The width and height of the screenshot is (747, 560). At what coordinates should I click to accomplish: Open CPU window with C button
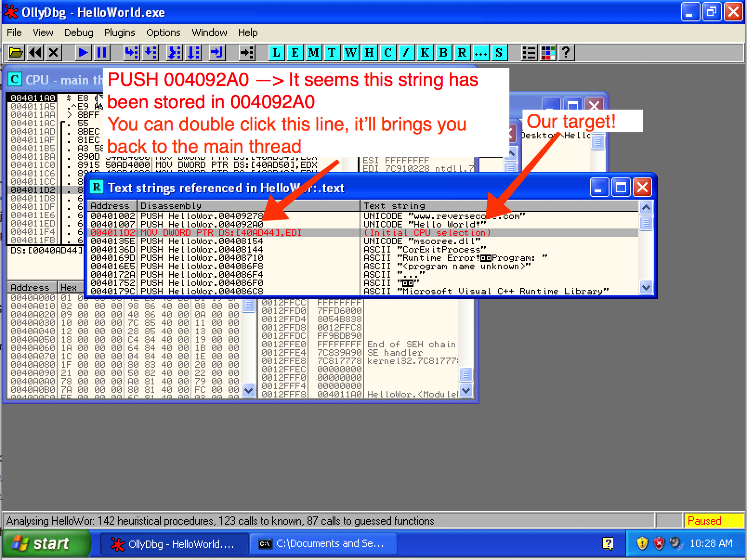(388, 52)
